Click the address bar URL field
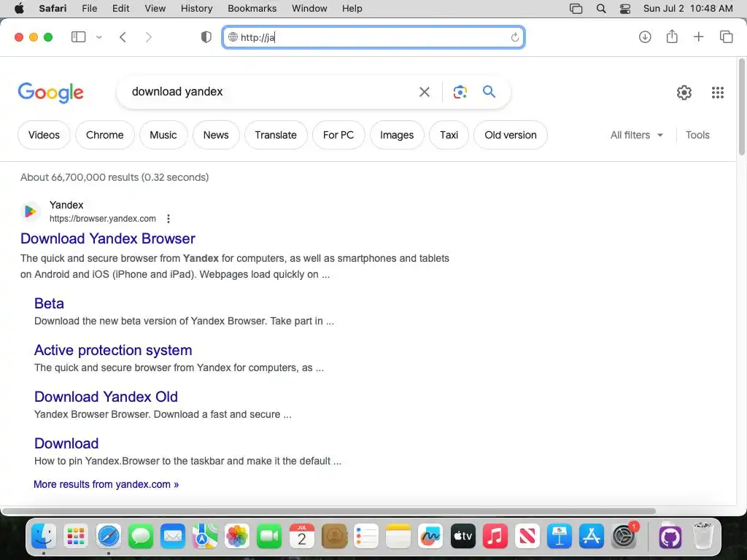Screen dimensions: 747x560 click(373, 37)
